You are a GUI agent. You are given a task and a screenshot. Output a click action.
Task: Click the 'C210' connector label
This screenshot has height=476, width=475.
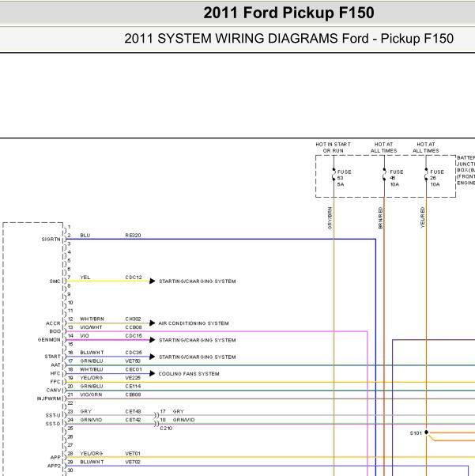(166, 429)
